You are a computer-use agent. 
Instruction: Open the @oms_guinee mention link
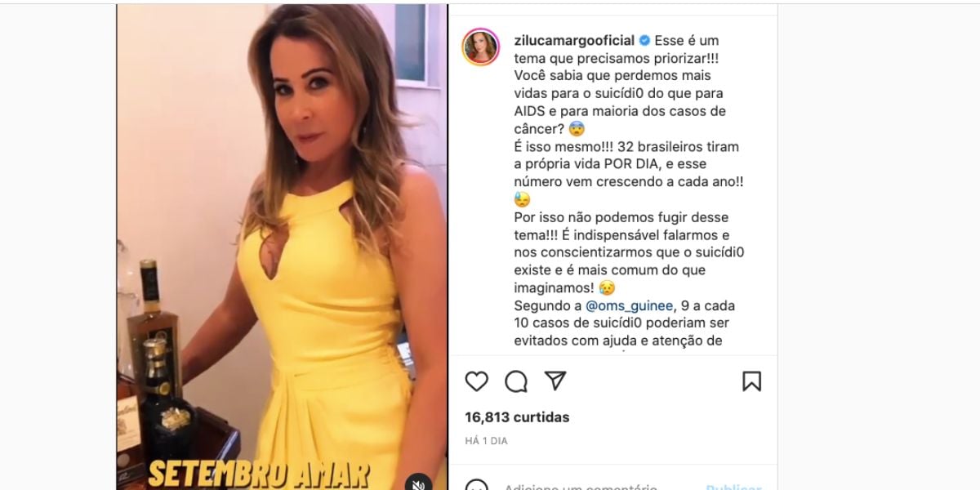click(x=630, y=305)
